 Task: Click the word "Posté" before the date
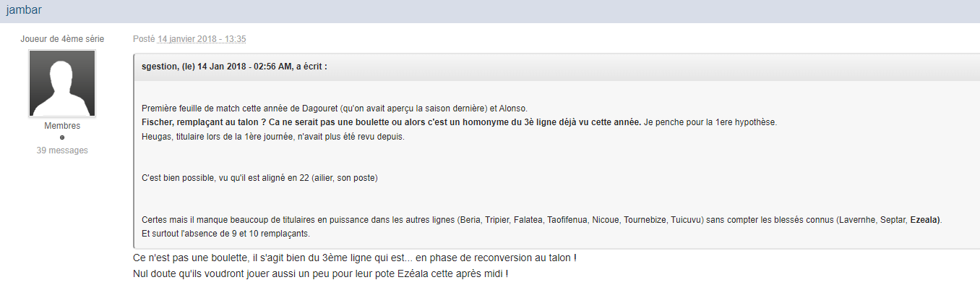coord(145,39)
